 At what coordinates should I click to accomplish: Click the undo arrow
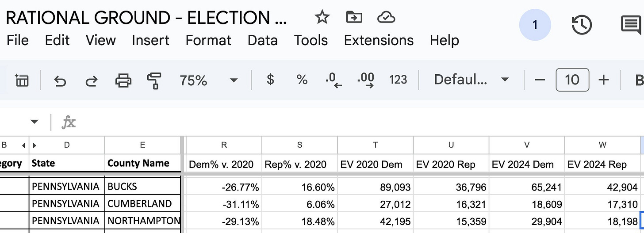(x=60, y=80)
